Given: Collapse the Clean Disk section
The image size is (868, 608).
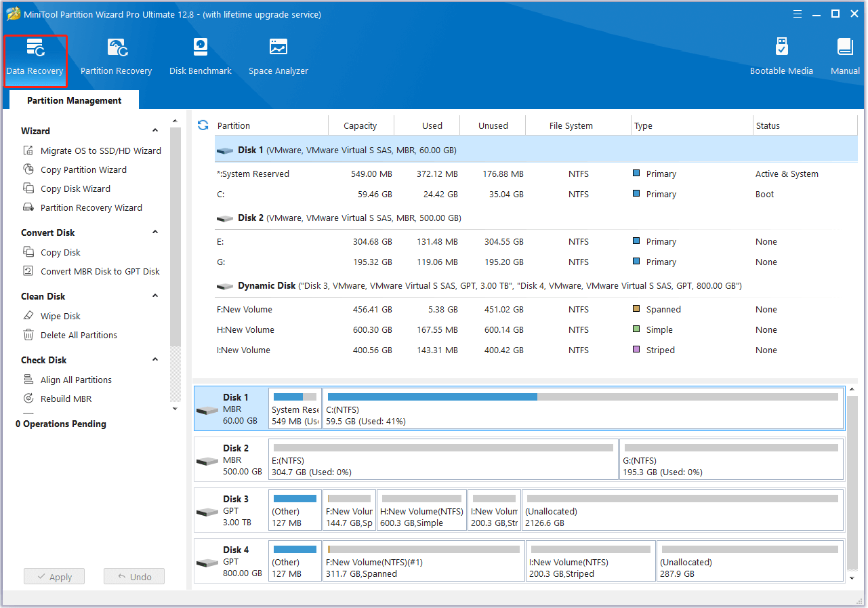Looking at the screenshot, I should tap(155, 296).
